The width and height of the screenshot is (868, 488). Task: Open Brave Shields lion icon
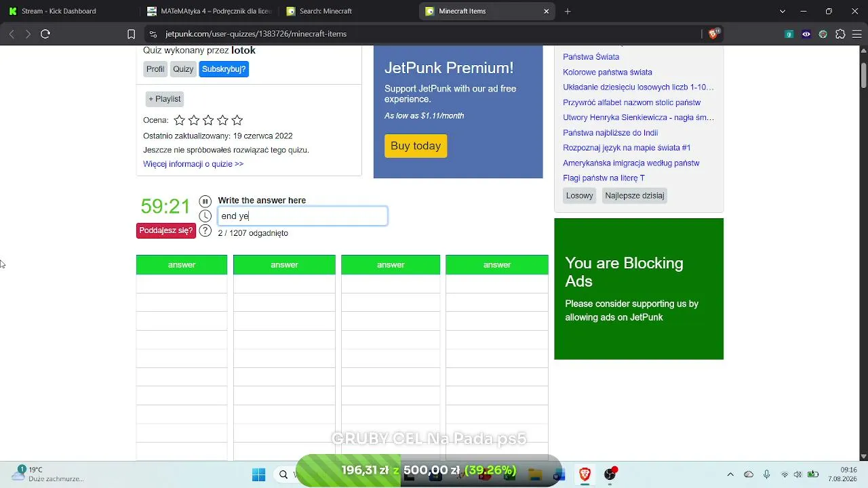[x=713, y=34]
